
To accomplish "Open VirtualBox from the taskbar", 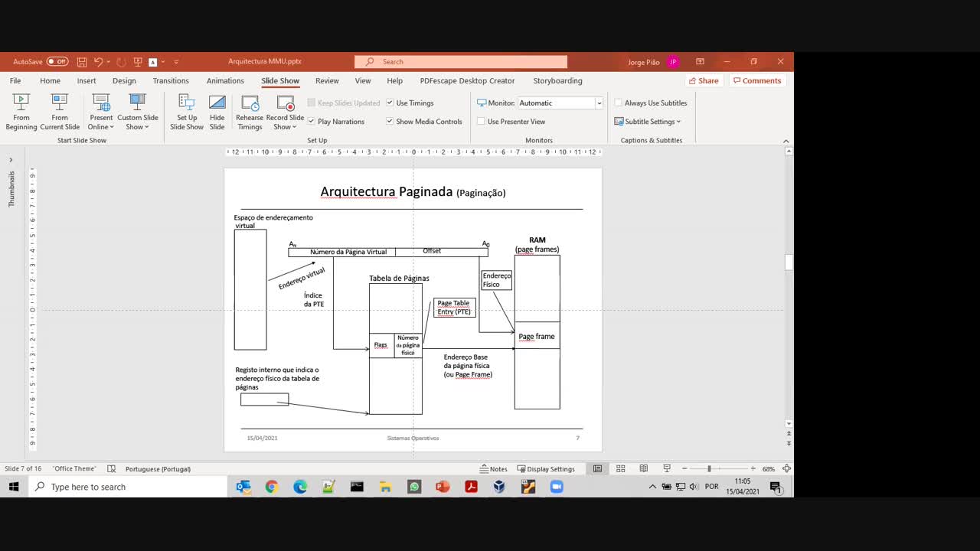I will pos(499,487).
